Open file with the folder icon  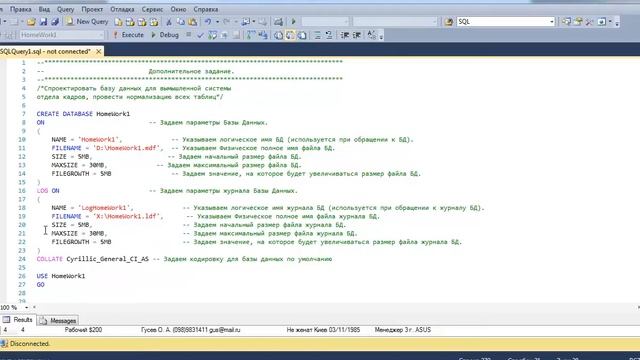pos(31,22)
